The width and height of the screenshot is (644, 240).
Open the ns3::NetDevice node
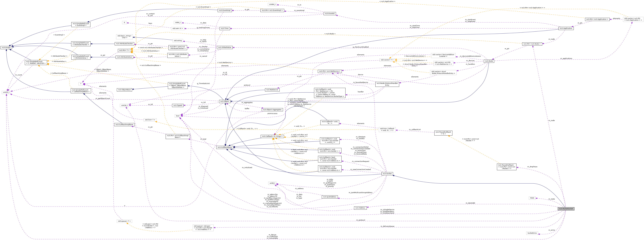pos(272,90)
